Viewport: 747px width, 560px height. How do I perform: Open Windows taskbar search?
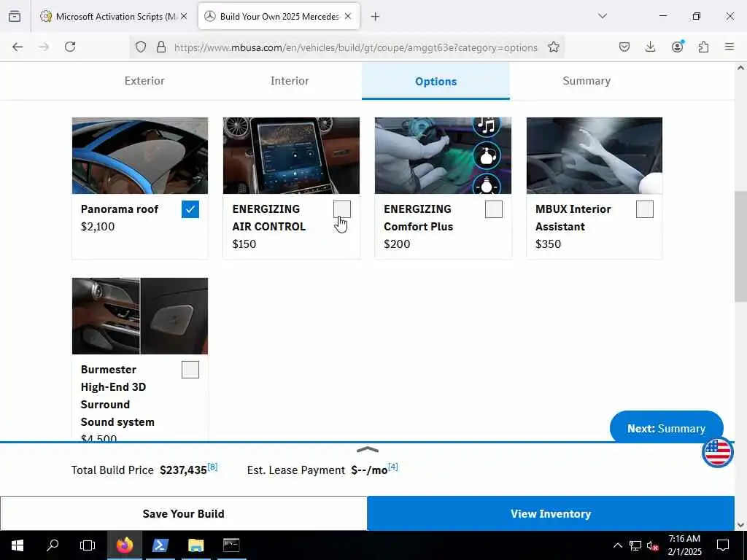[53, 545]
